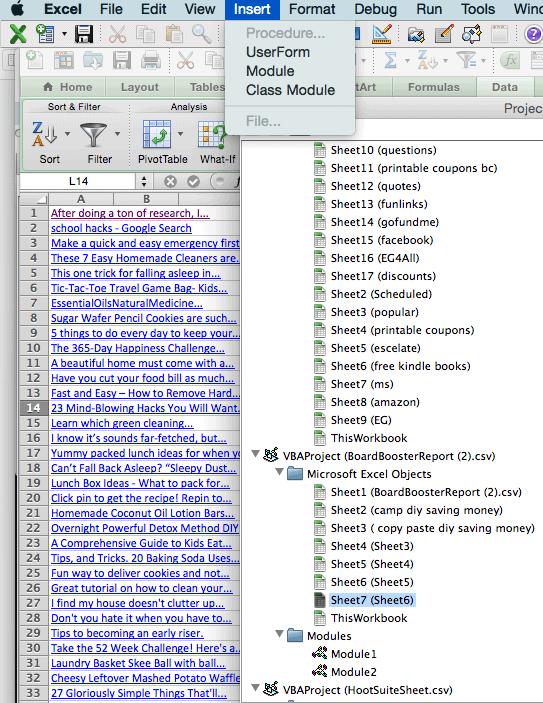Open 'Homemade Coconut Oil Lotion Bars...' link
543x703 pixels.
tap(143, 513)
